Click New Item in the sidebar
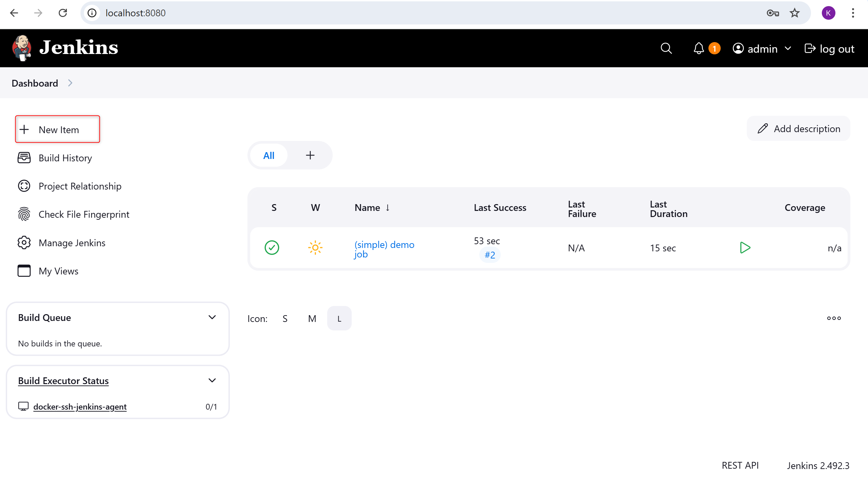This screenshot has height=486, width=868. click(x=58, y=129)
